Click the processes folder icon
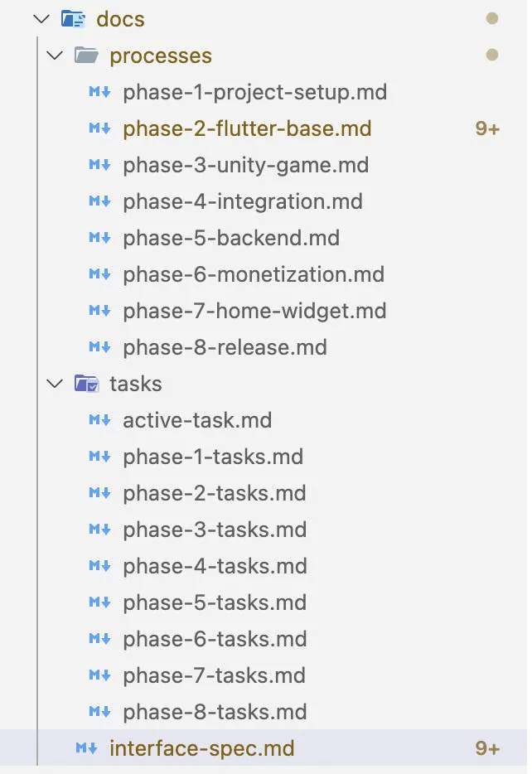 [86, 56]
